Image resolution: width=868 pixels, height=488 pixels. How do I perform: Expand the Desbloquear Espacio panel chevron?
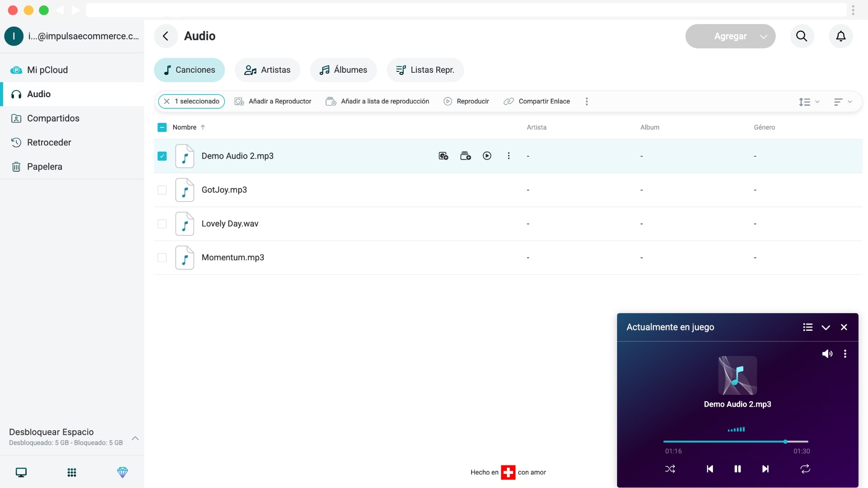(135, 438)
